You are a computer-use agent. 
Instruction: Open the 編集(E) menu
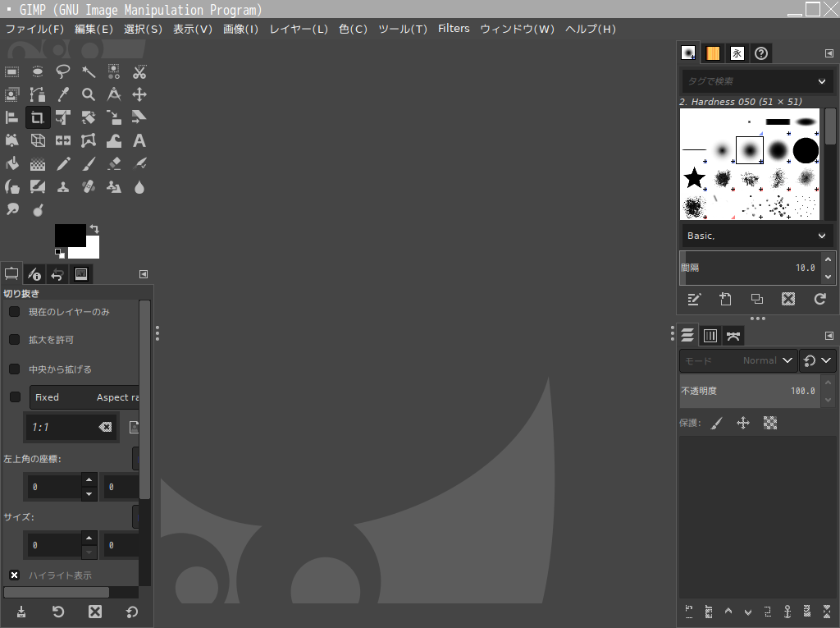(94, 29)
